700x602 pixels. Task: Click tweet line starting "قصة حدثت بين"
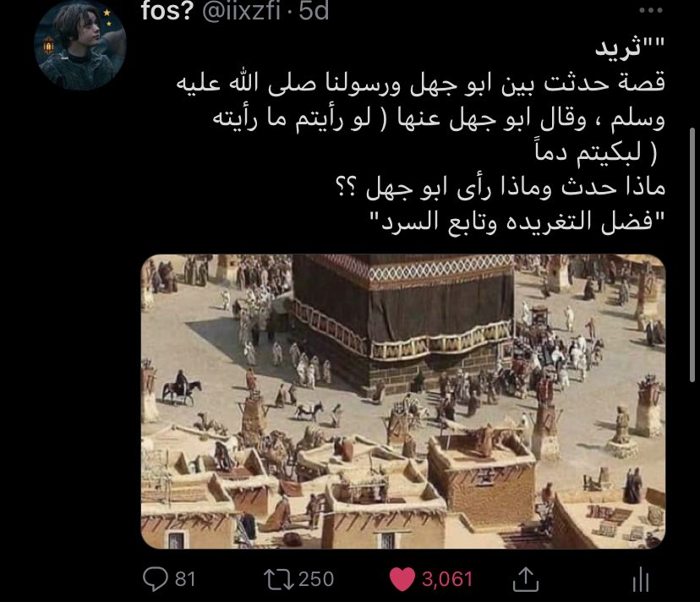(420, 83)
